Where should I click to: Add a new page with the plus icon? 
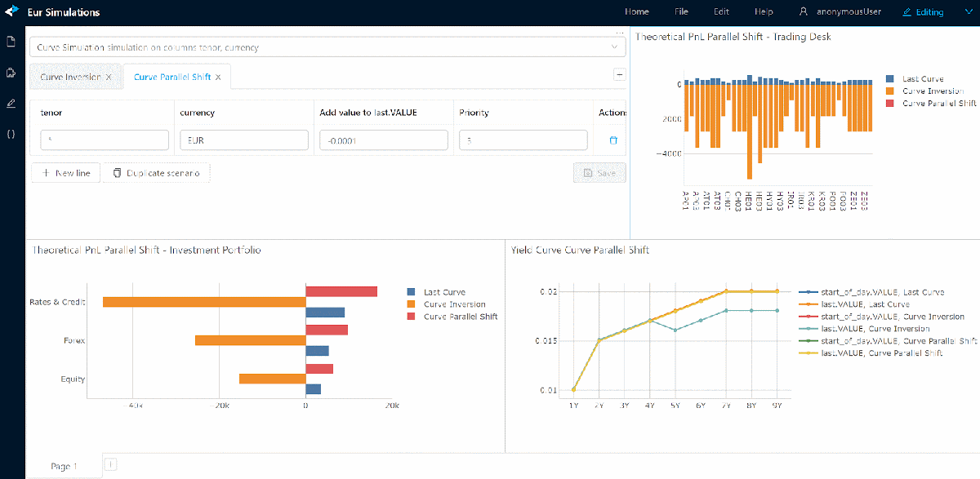(x=110, y=464)
